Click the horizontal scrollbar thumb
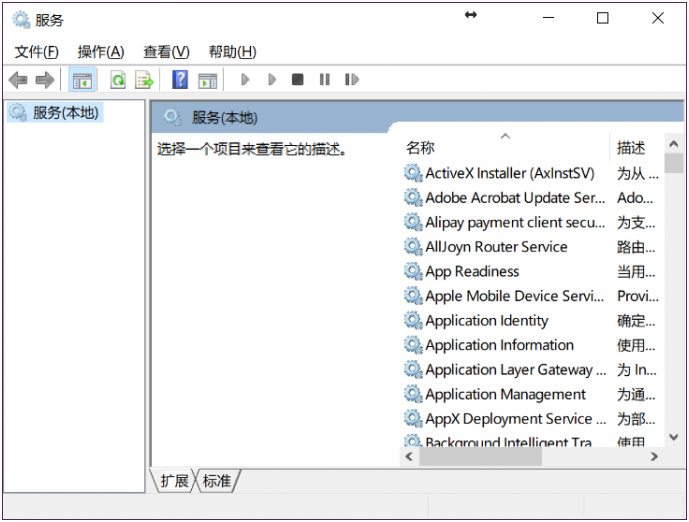Image resolution: width=689 pixels, height=522 pixels. [480, 457]
